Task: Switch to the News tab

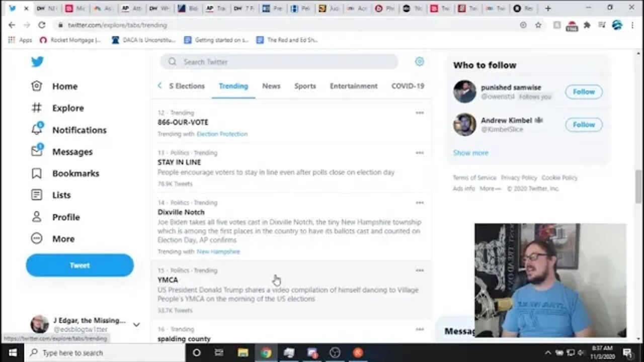Action: pos(271,86)
